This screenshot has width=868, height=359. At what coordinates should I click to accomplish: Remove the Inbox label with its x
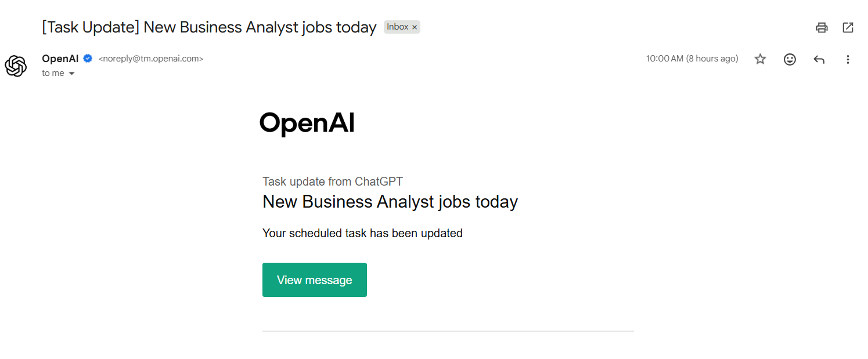click(x=415, y=27)
